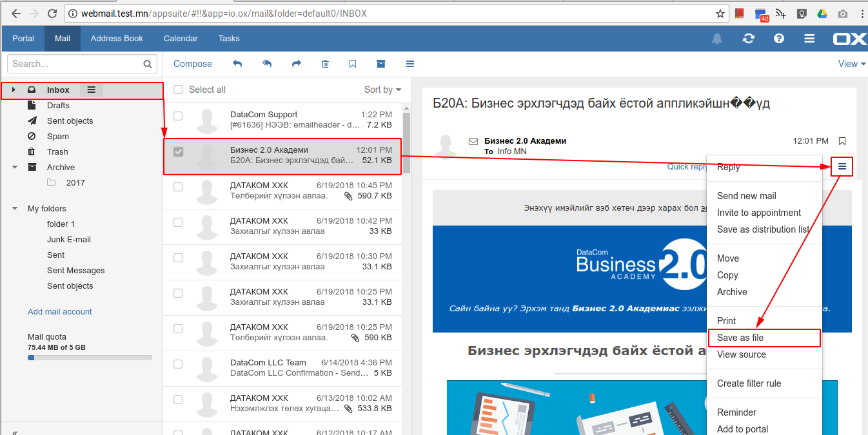Open the main hamburger menu beside the OX logo
Screen dimensions: 868x435
809,39
